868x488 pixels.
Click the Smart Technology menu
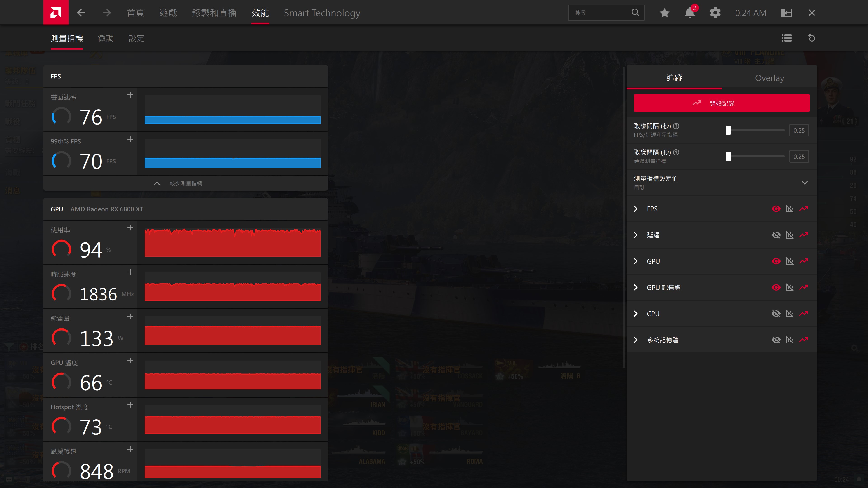point(322,13)
